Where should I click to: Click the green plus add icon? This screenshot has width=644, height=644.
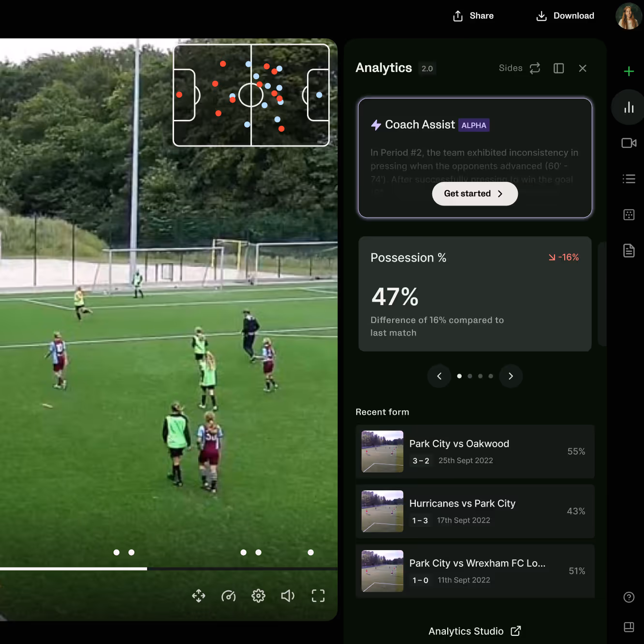coord(629,72)
